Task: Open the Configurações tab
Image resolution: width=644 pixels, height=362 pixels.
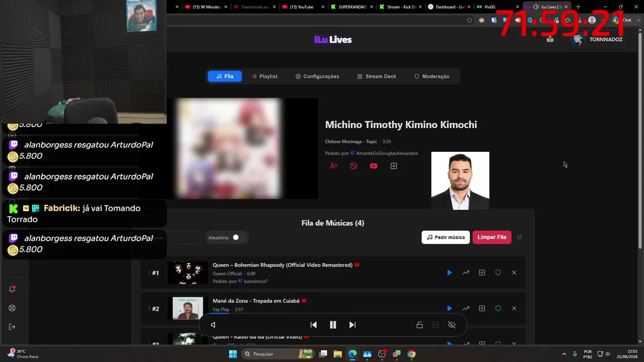Action: 317,76
